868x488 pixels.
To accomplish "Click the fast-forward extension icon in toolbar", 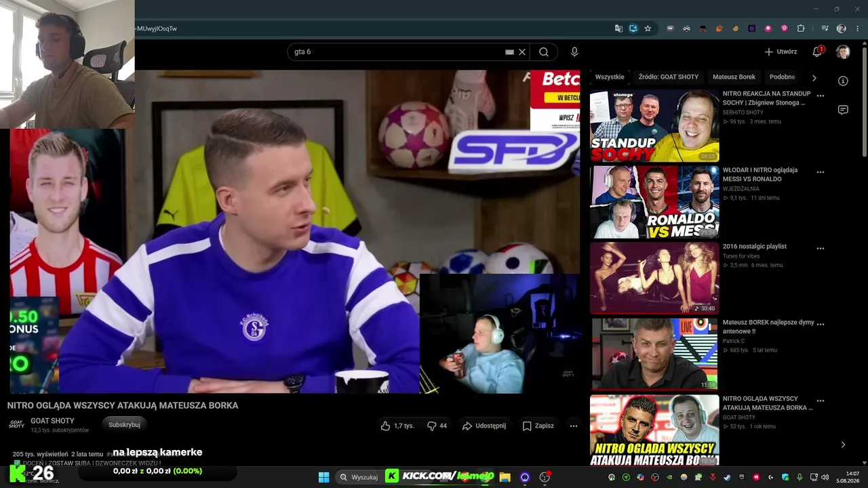I will pyautogui.click(x=670, y=28).
